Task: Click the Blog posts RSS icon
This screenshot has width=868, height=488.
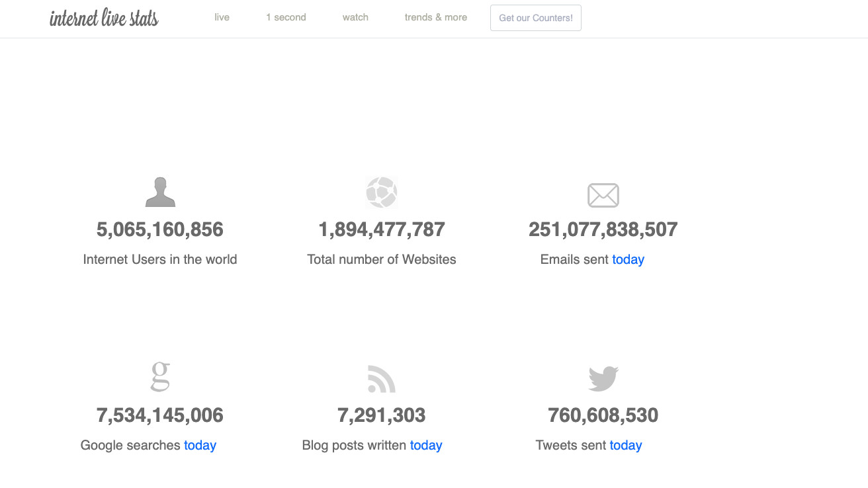Action: [382, 379]
